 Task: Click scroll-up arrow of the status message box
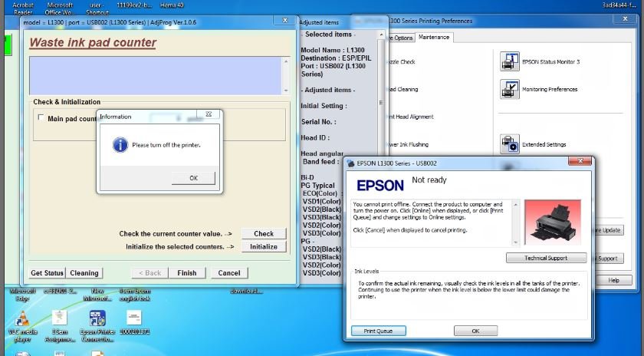(x=516, y=204)
